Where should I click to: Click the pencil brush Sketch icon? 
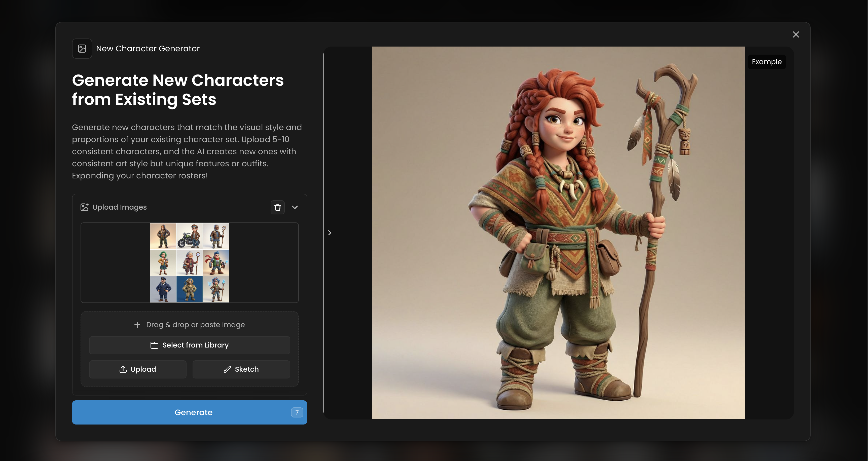point(227,369)
